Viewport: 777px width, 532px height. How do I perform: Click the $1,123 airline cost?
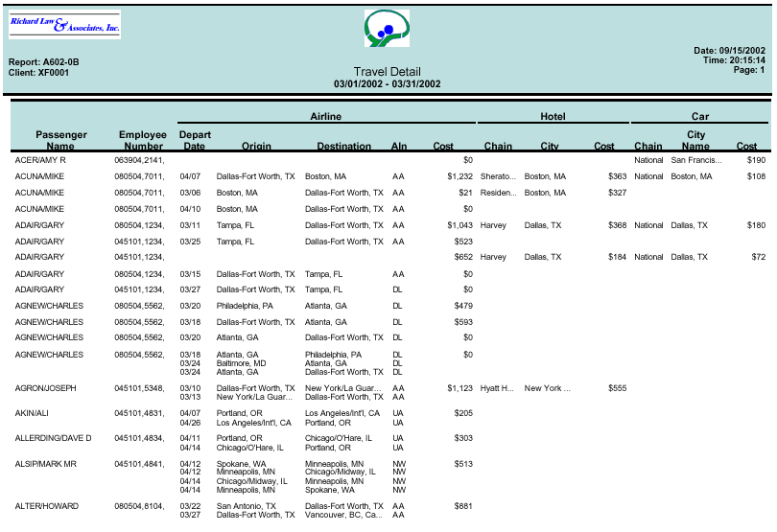coord(459,388)
